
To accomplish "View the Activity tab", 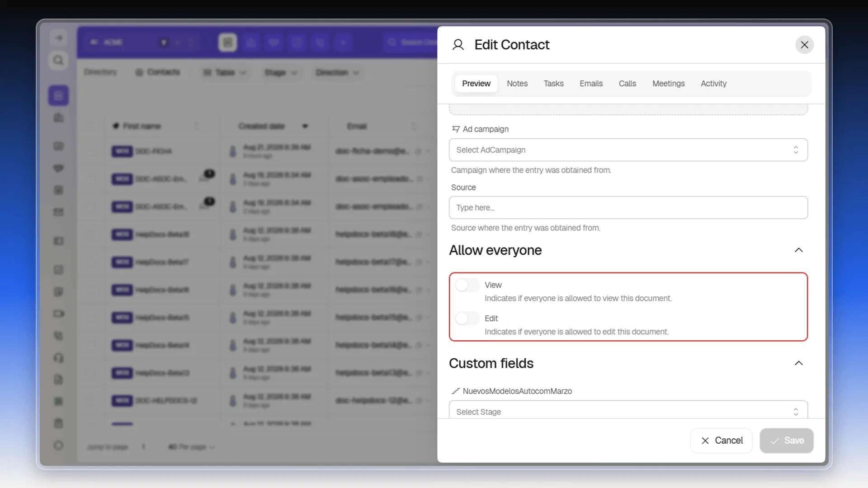I will click(x=713, y=84).
